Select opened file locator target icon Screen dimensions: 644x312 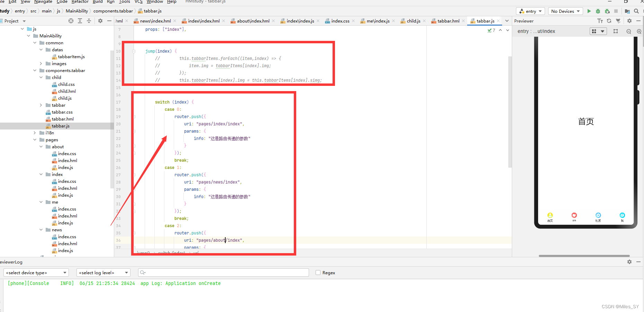pyautogui.click(x=71, y=21)
